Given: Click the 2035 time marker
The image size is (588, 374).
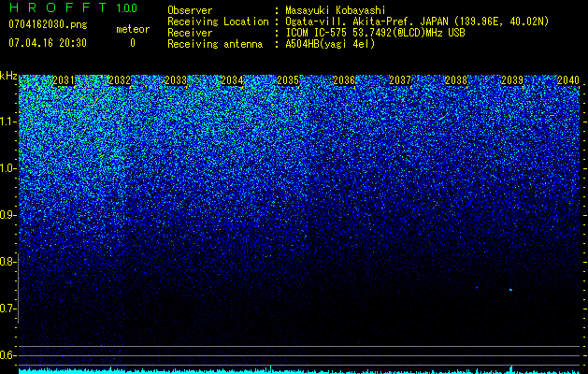Looking at the screenshot, I should [x=288, y=80].
